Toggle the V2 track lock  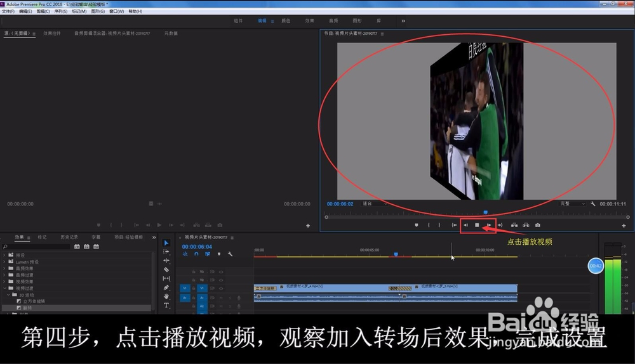(x=194, y=280)
